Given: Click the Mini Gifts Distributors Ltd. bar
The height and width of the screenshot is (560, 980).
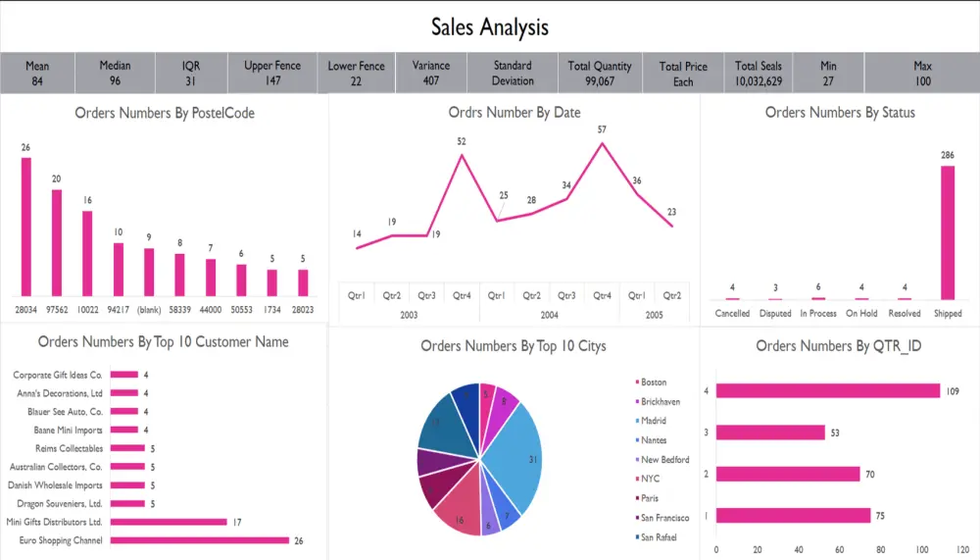Looking at the screenshot, I should 169,522.
